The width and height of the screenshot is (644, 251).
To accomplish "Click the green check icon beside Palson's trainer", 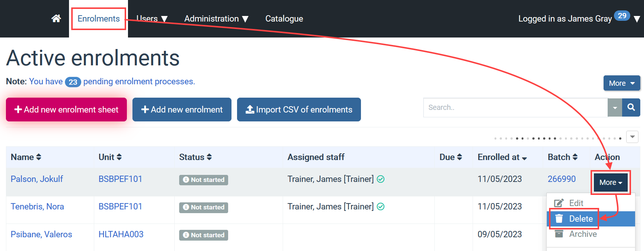I will pyautogui.click(x=381, y=179).
